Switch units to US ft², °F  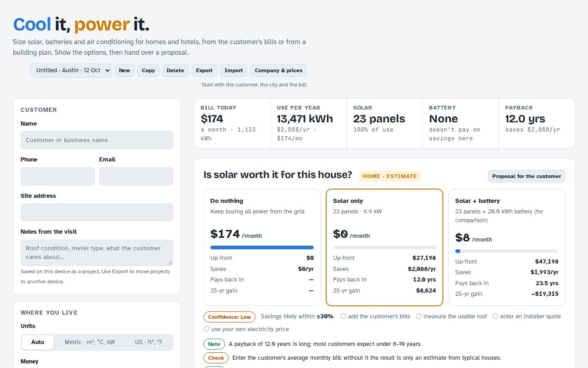click(149, 342)
